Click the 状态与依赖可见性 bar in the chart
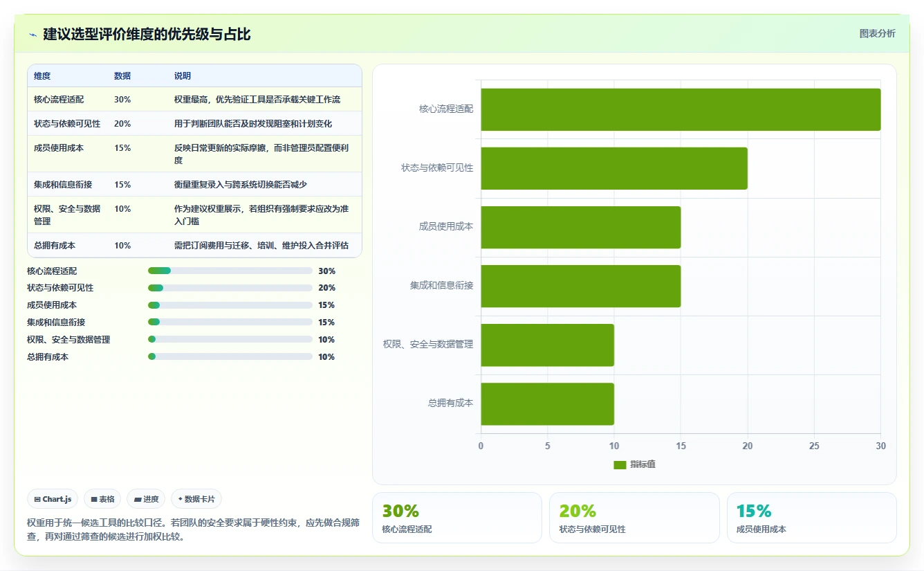The image size is (924, 571). [x=614, y=168]
